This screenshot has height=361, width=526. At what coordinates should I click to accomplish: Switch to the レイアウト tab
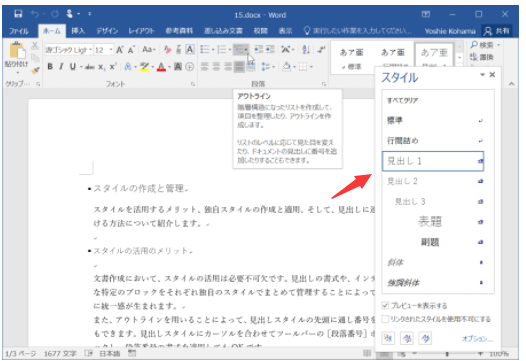[x=141, y=31]
